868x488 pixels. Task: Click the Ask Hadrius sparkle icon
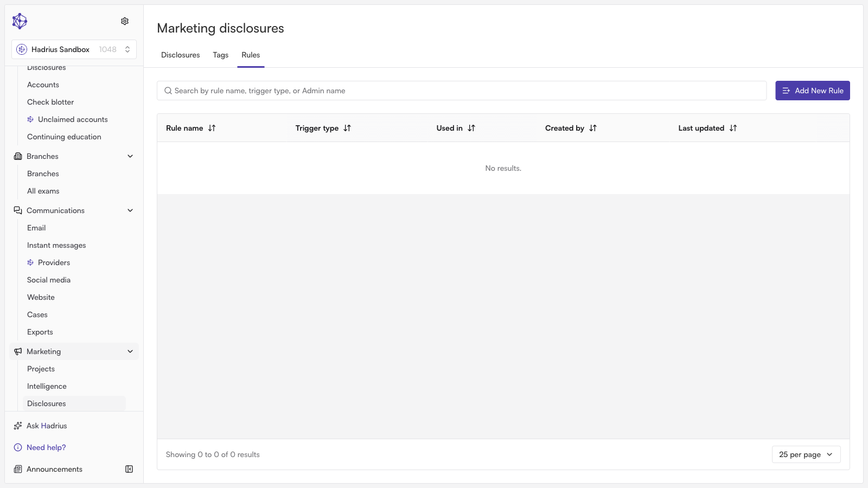pyautogui.click(x=18, y=426)
